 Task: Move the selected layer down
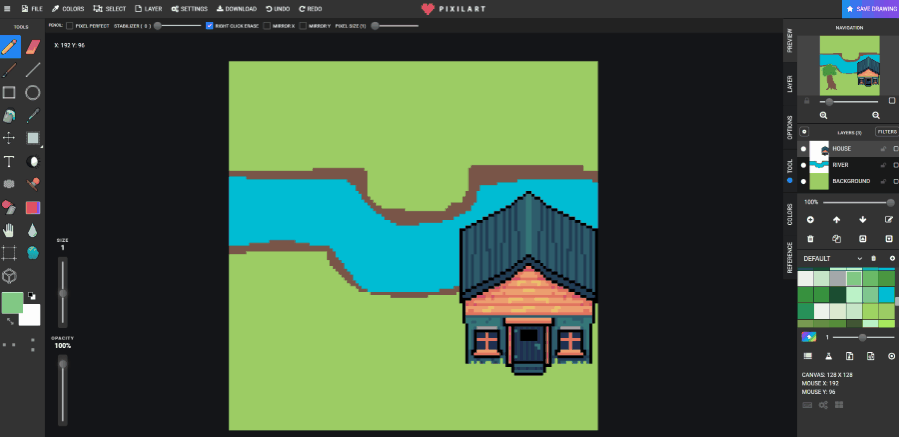[863, 220]
